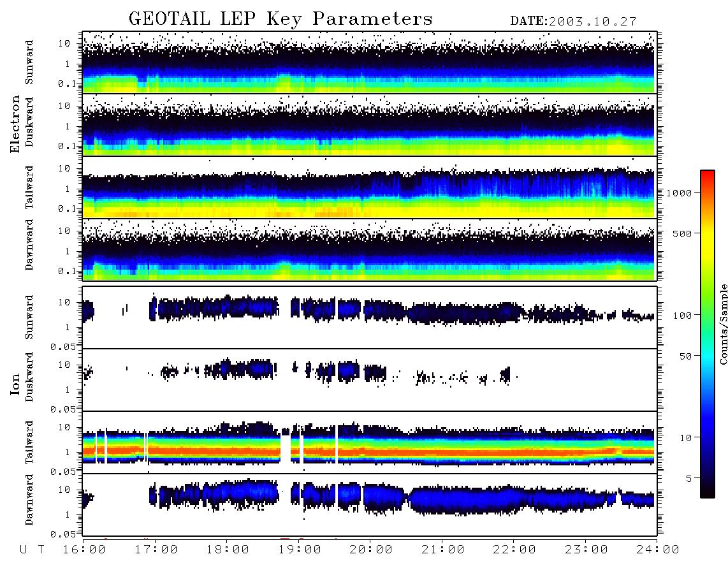Click the 'Electron' group axis label
Screen dimensions: 728x561
coord(15,124)
